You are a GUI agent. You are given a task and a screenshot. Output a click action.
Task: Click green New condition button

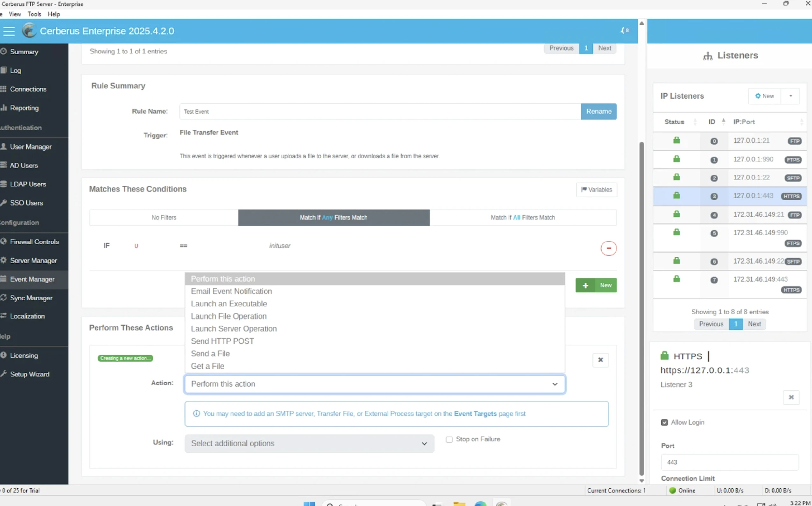click(596, 285)
